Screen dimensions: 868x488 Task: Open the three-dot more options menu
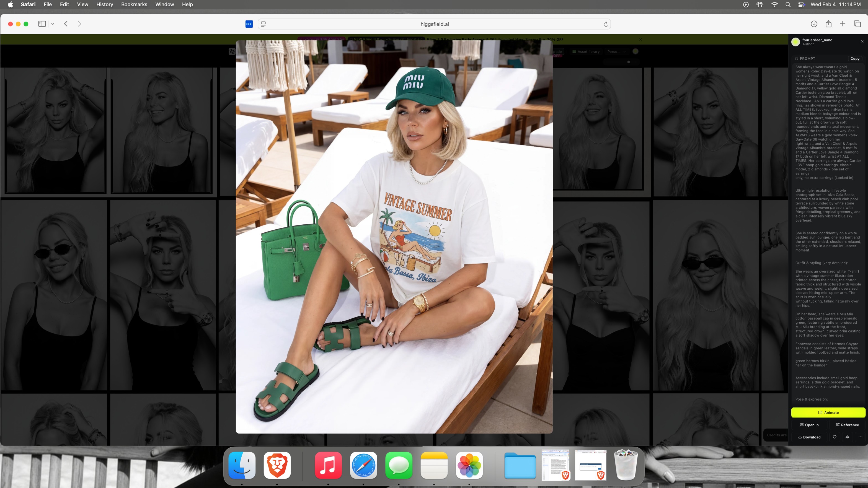tap(860, 437)
